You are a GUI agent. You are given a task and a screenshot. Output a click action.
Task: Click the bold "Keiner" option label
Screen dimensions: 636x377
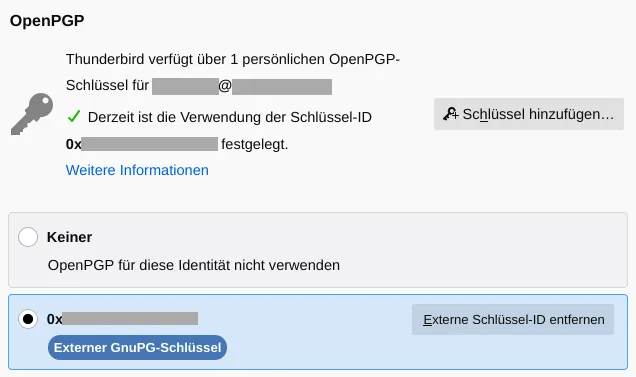69,237
